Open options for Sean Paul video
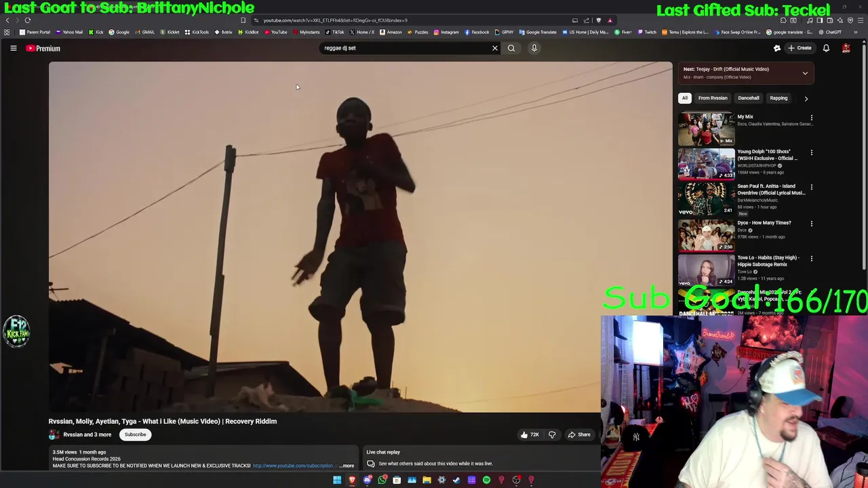 pos(811,187)
